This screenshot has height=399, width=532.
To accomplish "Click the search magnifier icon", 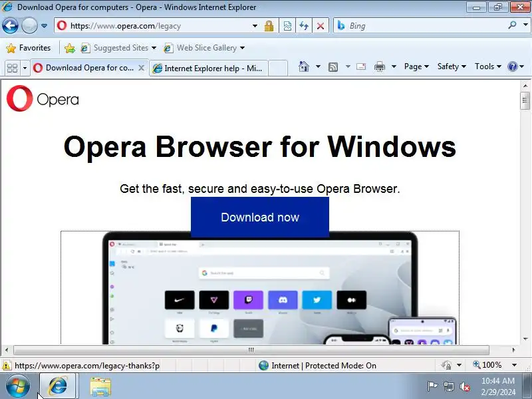I will click(x=512, y=25).
